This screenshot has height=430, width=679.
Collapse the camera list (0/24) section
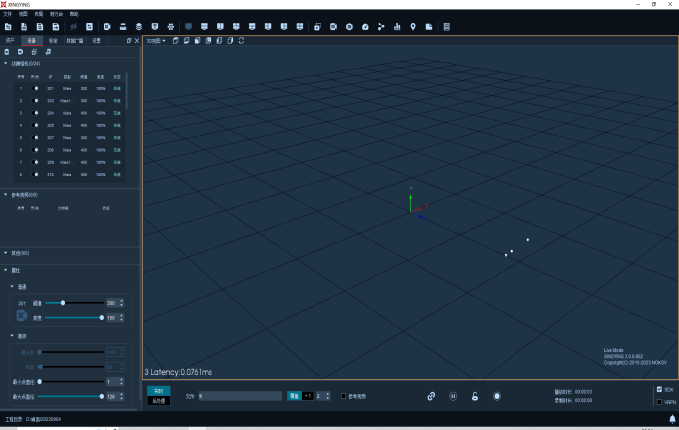[x=6, y=64]
